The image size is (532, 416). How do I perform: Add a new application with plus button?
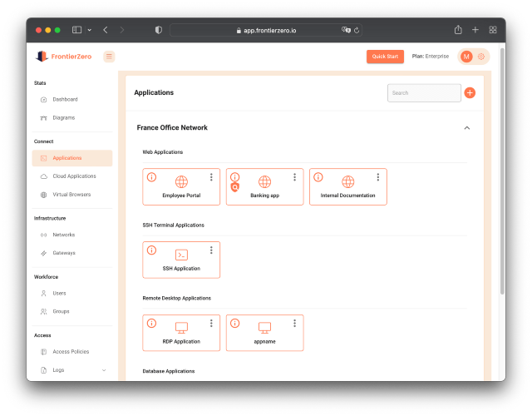coord(470,92)
